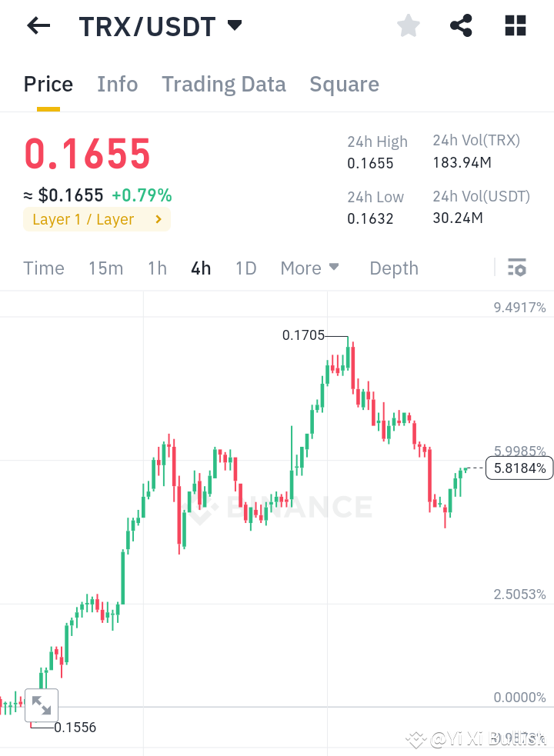This screenshot has width=554, height=756.
Task: Click the back arrow to exit the pair page
Action: point(37,25)
